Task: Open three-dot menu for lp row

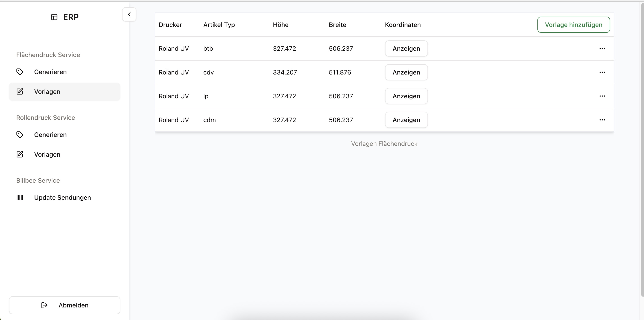Action: coord(602,96)
